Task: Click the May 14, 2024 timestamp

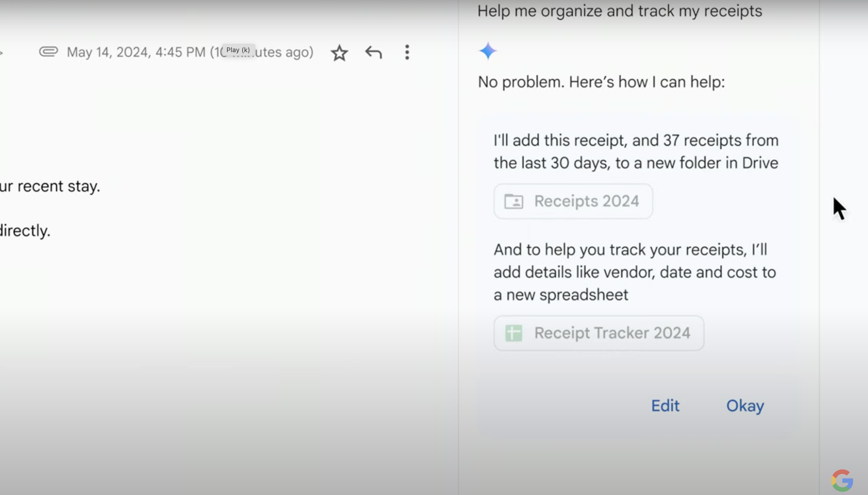Action: click(x=136, y=52)
